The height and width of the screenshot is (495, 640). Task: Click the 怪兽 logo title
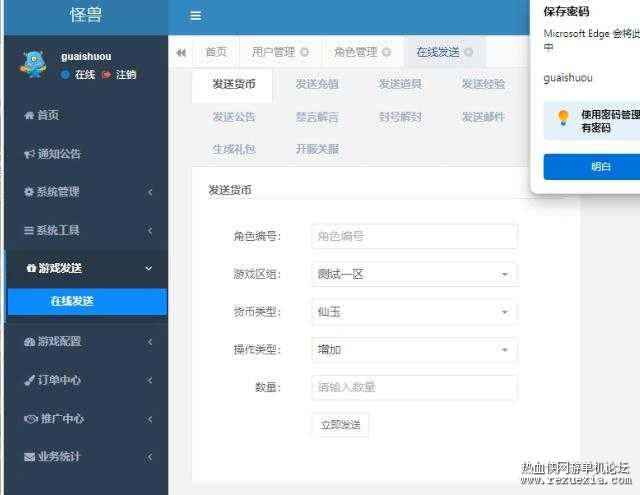coord(86,16)
